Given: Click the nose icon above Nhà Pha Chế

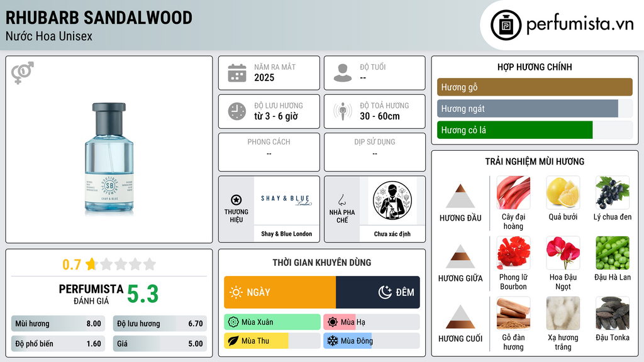Looking at the screenshot, I should pos(341,200).
